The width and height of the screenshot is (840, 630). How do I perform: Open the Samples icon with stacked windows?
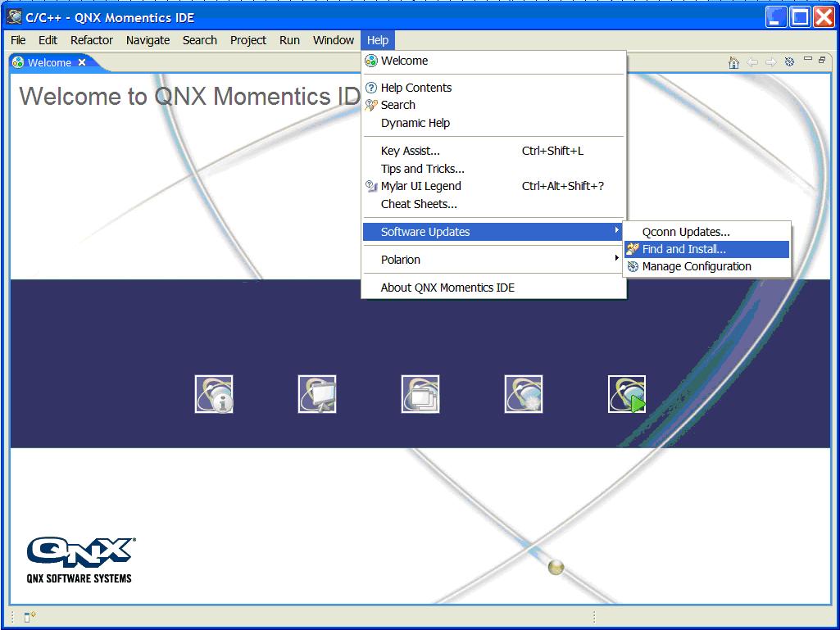pyautogui.click(x=420, y=394)
